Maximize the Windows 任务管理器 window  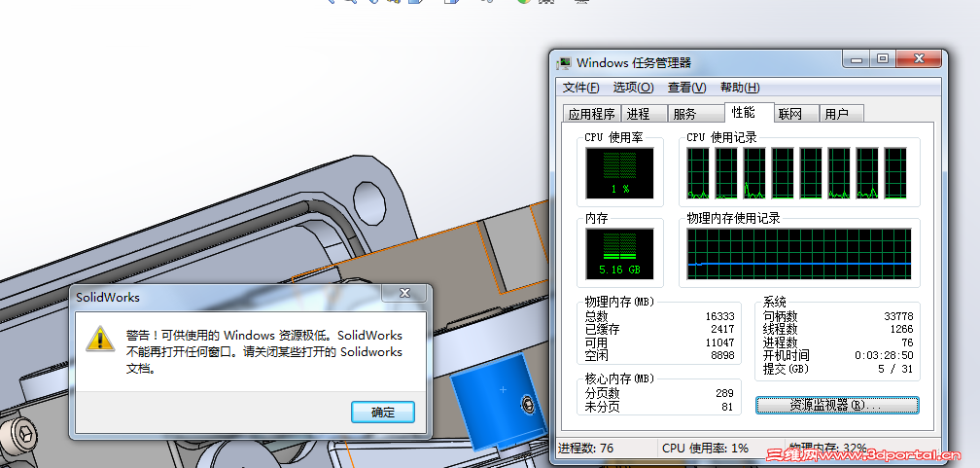pyautogui.click(x=882, y=58)
